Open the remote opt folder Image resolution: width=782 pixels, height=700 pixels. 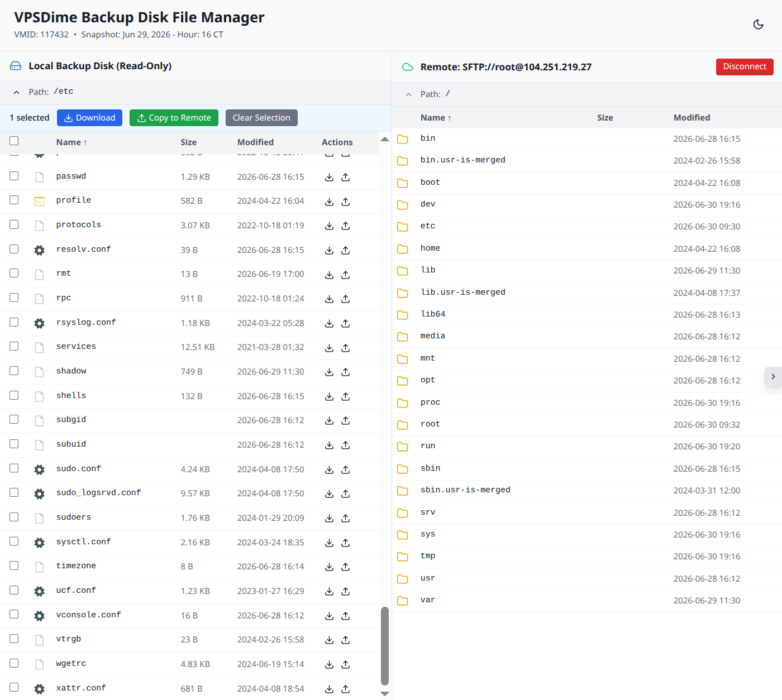coord(428,380)
